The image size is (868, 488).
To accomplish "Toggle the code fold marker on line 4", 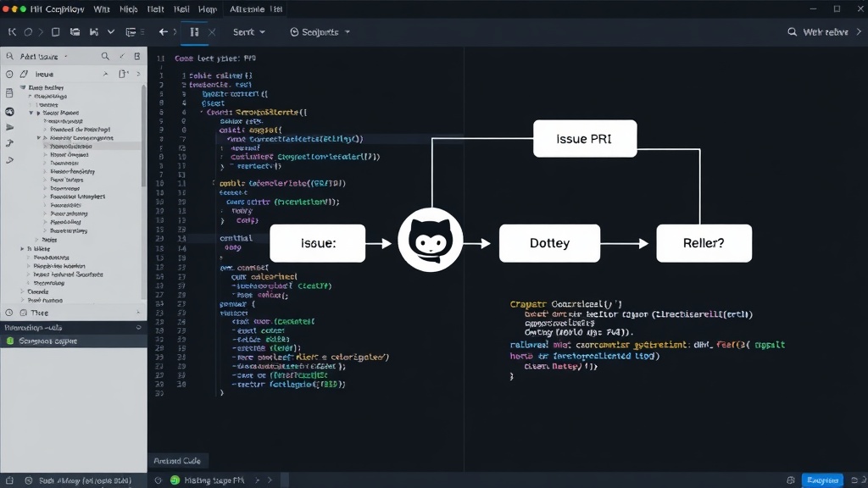I will (x=202, y=112).
